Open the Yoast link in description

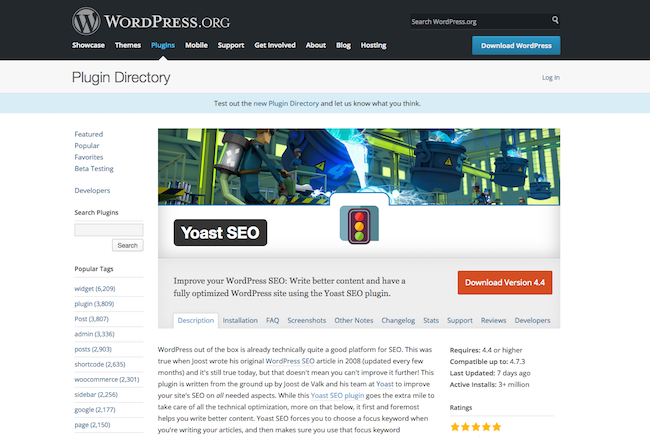click(x=385, y=384)
